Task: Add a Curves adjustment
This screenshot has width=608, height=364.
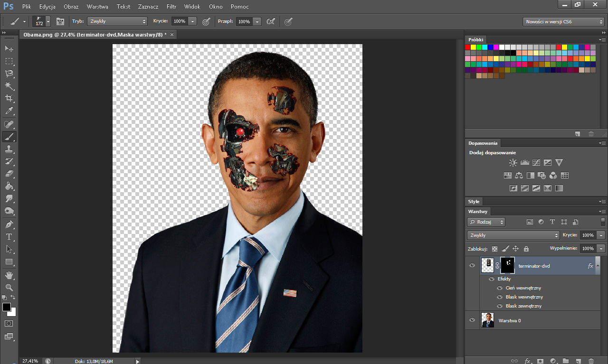Action: click(536, 162)
